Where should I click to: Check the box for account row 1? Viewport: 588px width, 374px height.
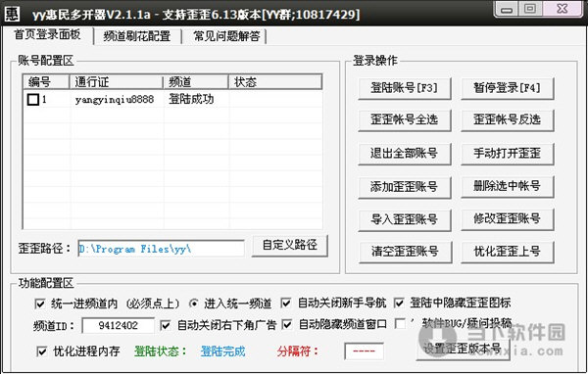[33, 99]
